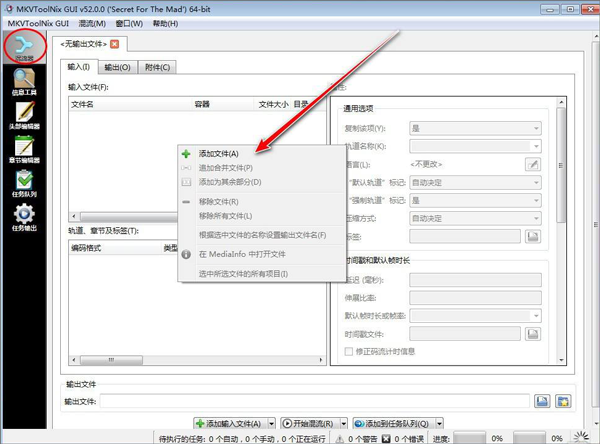Open the job queue (任务队列)

[x=24, y=183]
